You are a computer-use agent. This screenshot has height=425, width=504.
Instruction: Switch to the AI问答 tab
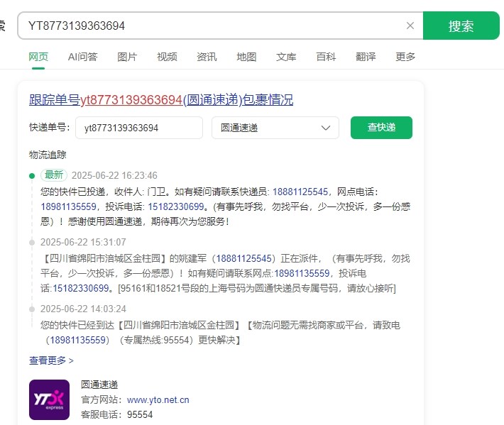(x=82, y=57)
